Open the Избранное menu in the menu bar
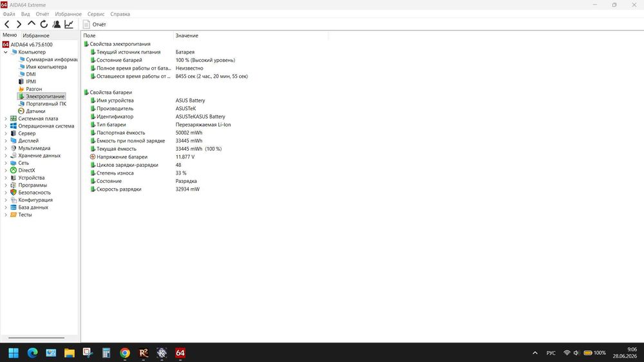The image size is (644, 362). (68, 14)
